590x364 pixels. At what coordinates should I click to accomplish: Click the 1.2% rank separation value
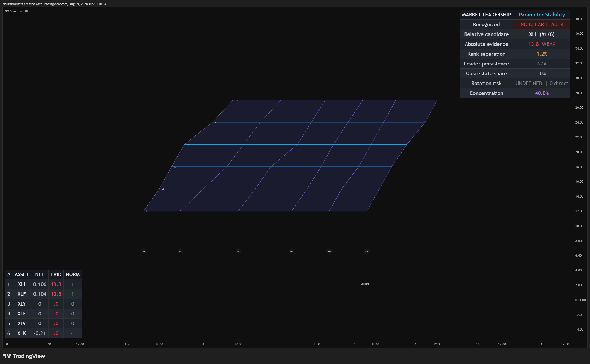coord(542,54)
